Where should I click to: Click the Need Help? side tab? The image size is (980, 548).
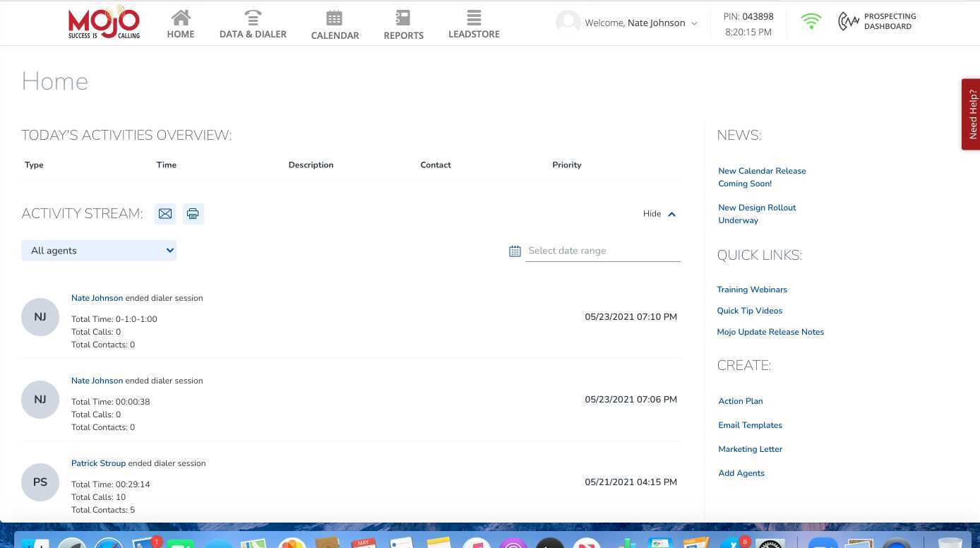(972, 114)
